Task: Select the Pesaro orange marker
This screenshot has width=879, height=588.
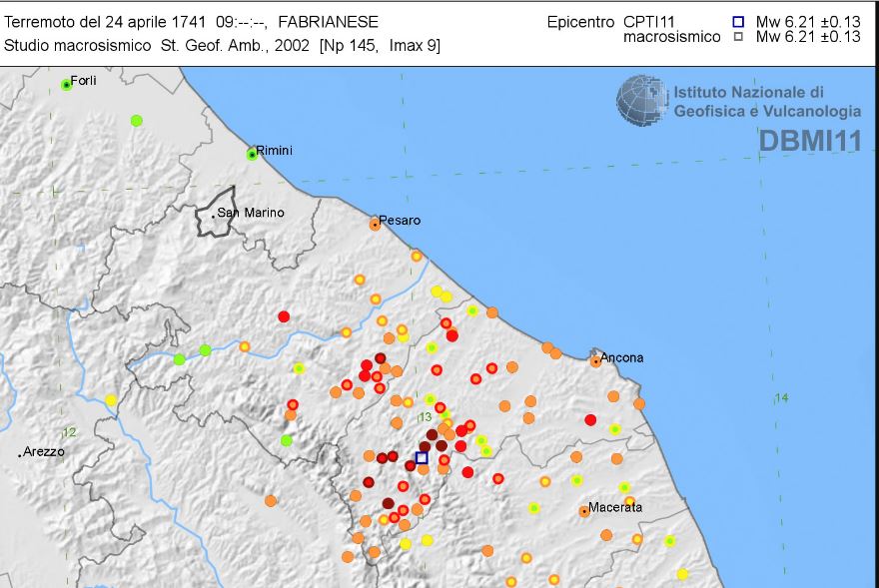Action: tap(375, 225)
